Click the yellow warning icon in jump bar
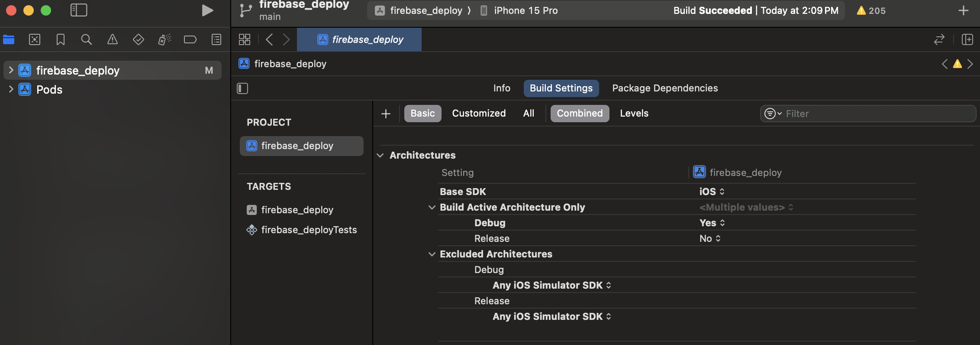The width and height of the screenshot is (980, 345). (x=957, y=64)
